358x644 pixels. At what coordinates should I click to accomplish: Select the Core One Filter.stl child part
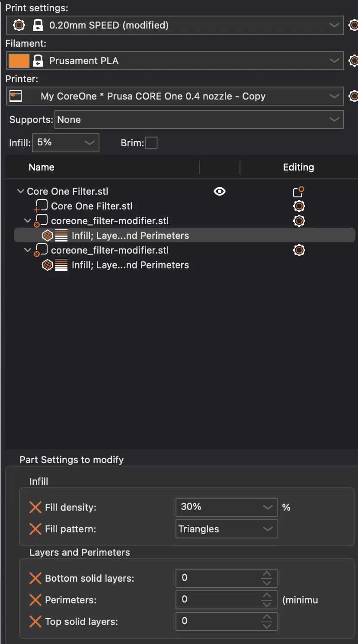pyautogui.click(x=91, y=206)
